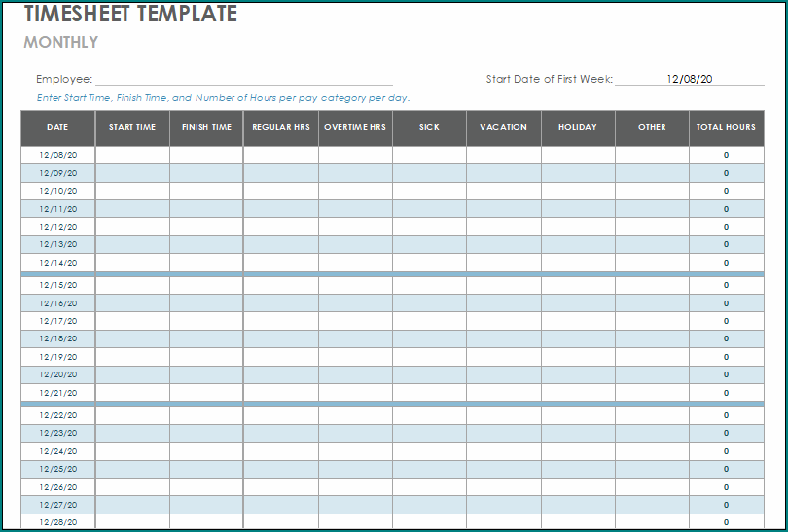The width and height of the screenshot is (788, 532).
Task: Select the REGULAR HRS column header
Action: pyautogui.click(x=281, y=128)
